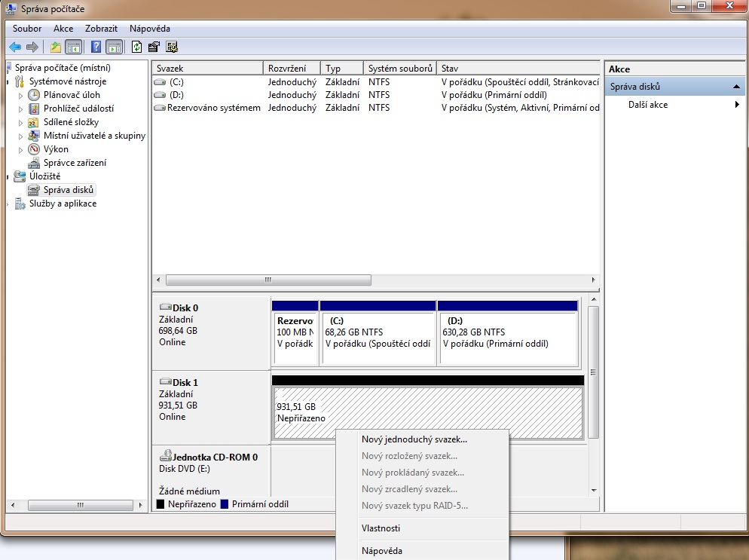749x560 pixels.
Task: Click the up one level folder icon
Action: tap(56, 47)
